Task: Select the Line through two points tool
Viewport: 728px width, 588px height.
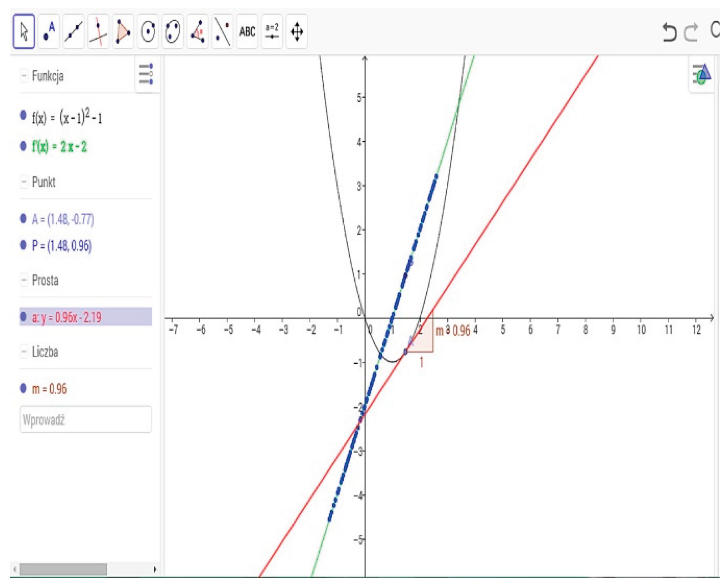Action: point(74,32)
